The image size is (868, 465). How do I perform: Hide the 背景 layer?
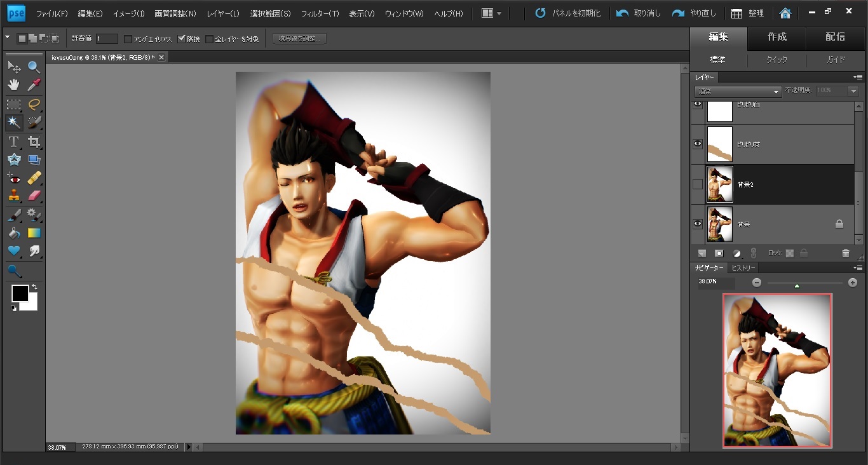(x=698, y=224)
